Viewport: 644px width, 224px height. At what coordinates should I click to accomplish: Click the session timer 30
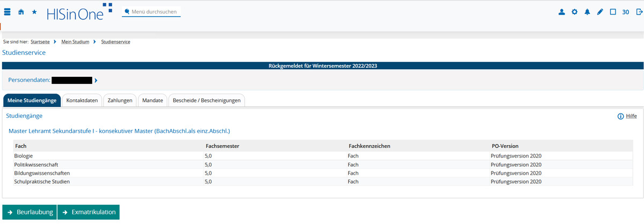(x=626, y=12)
